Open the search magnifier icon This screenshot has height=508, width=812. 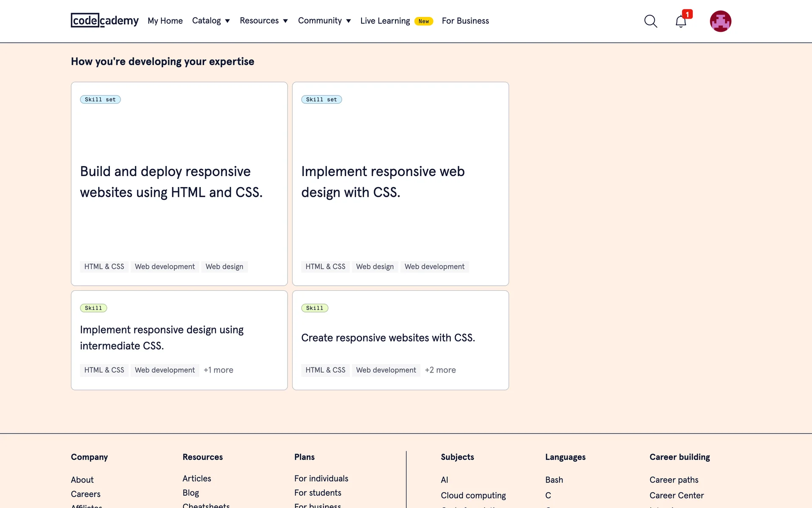[x=650, y=21]
